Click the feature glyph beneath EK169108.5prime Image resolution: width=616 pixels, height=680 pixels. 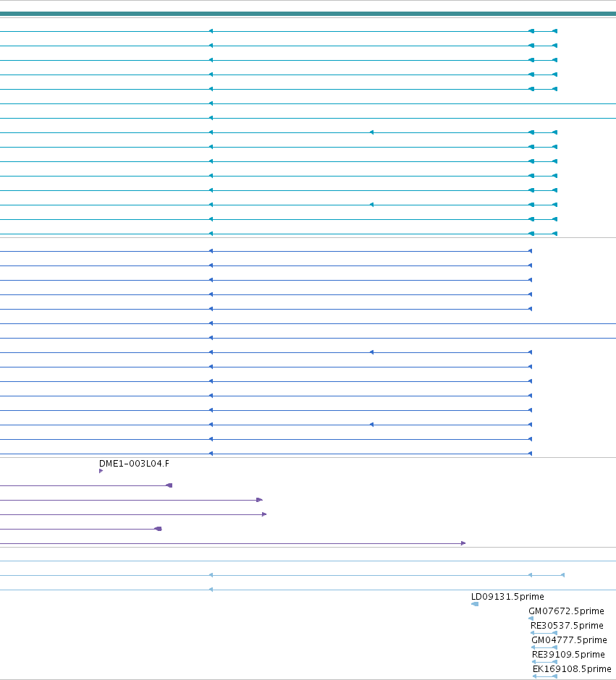[x=545, y=676]
